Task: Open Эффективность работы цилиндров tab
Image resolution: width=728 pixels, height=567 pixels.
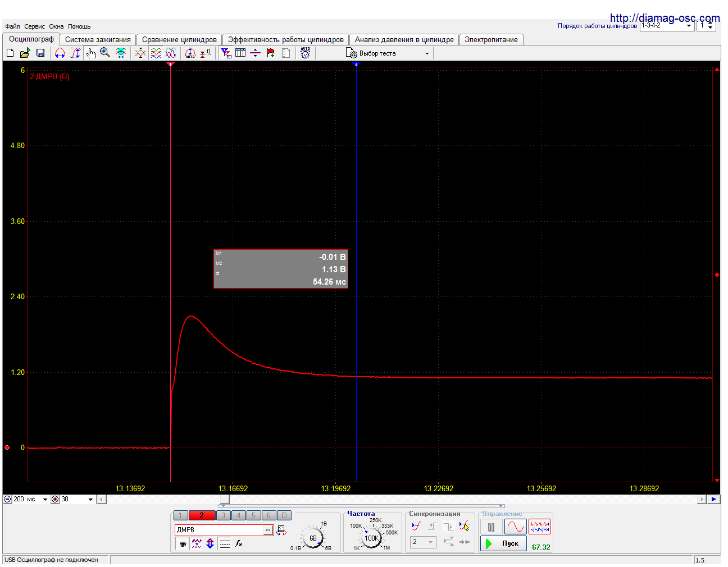Action: coord(286,39)
